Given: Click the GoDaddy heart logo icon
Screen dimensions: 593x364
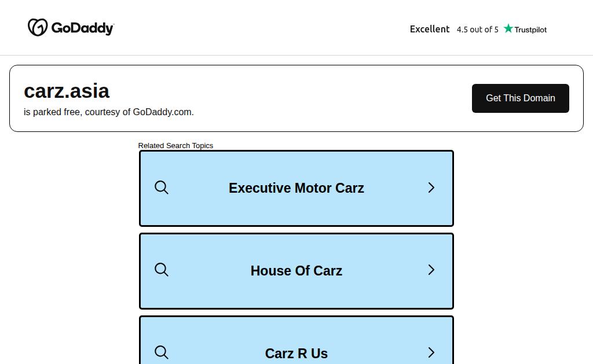Looking at the screenshot, I should 38,27.
